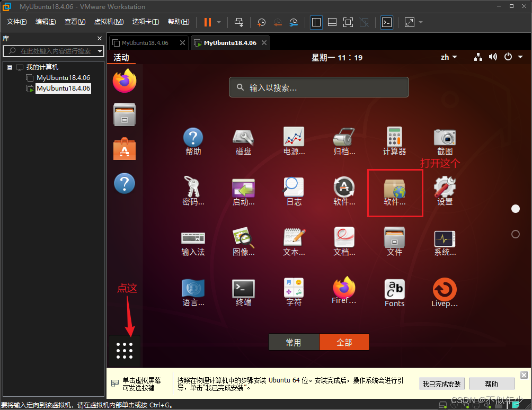Click the volume icon in top bar
The width and height of the screenshot is (532, 410).
pos(493,57)
